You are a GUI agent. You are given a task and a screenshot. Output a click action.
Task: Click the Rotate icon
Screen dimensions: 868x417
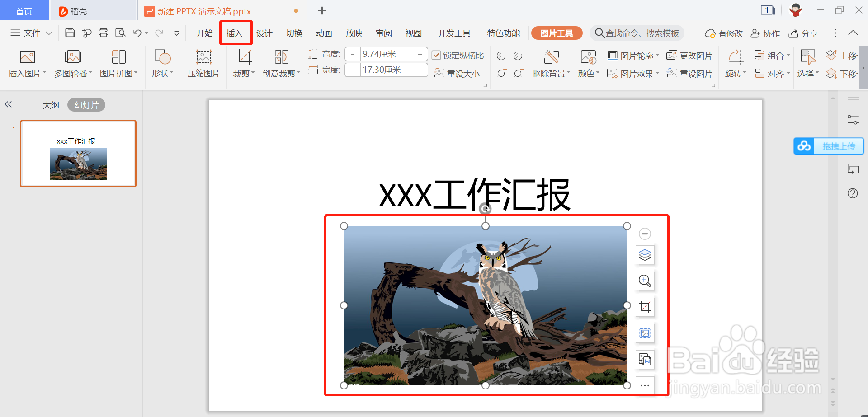pyautogui.click(x=736, y=57)
